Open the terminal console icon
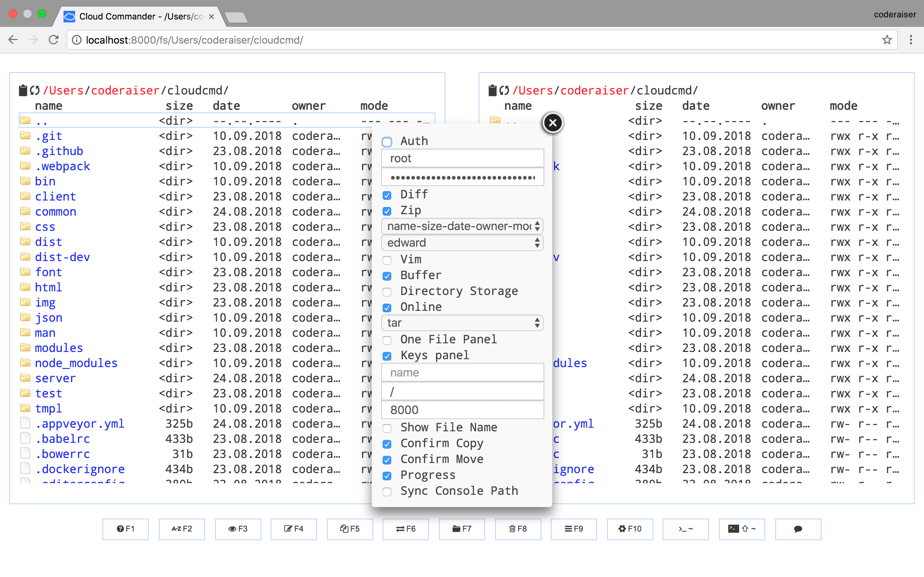This screenshot has height=577, width=924. click(x=685, y=529)
